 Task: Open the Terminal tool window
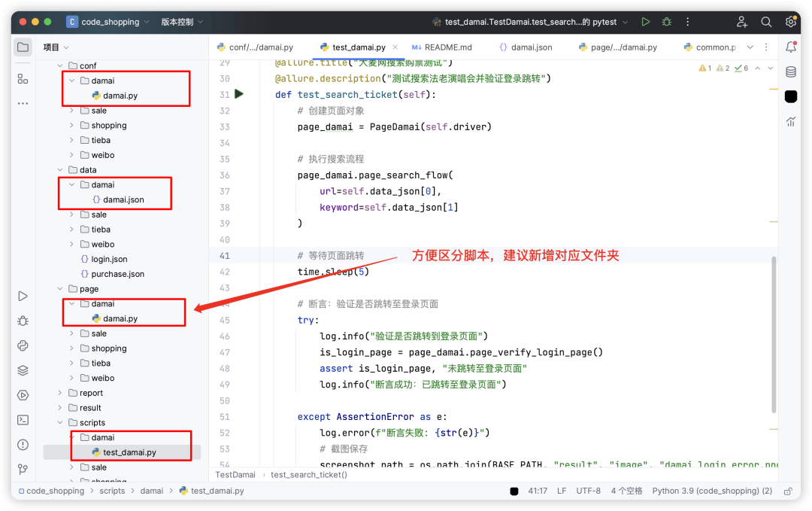pyautogui.click(x=23, y=420)
